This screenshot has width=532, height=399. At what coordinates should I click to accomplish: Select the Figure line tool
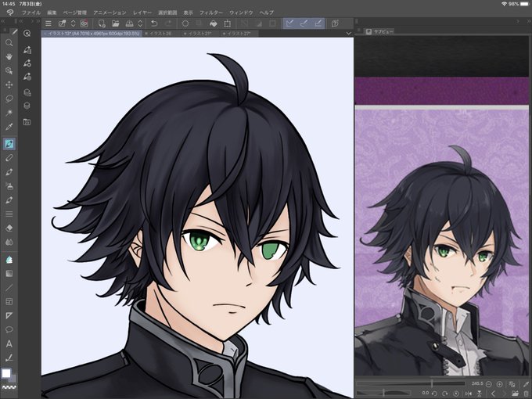(x=9, y=288)
